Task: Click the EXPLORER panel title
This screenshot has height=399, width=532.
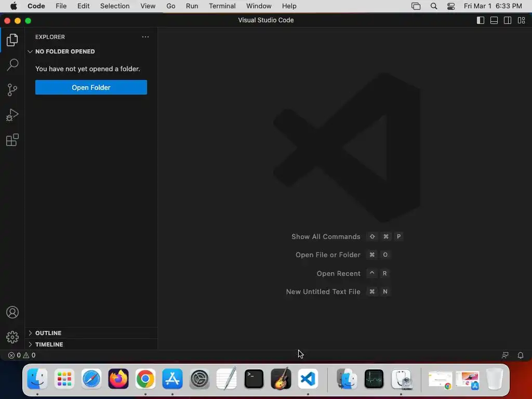Action: point(50,37)
